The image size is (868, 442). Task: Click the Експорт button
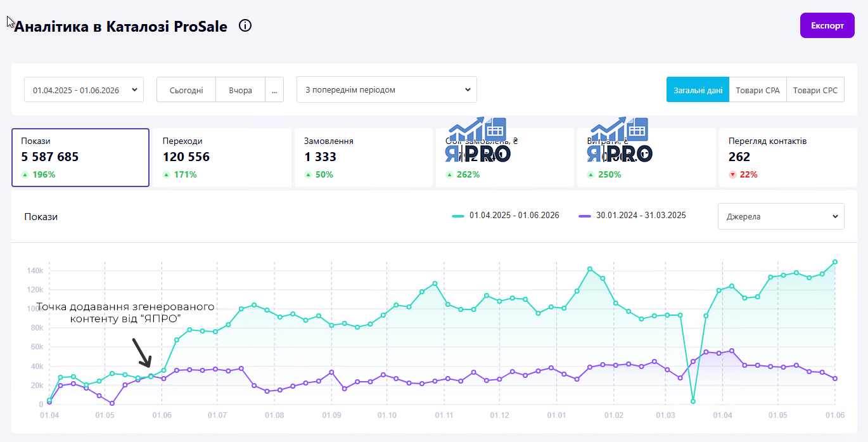tap(827, 26)
